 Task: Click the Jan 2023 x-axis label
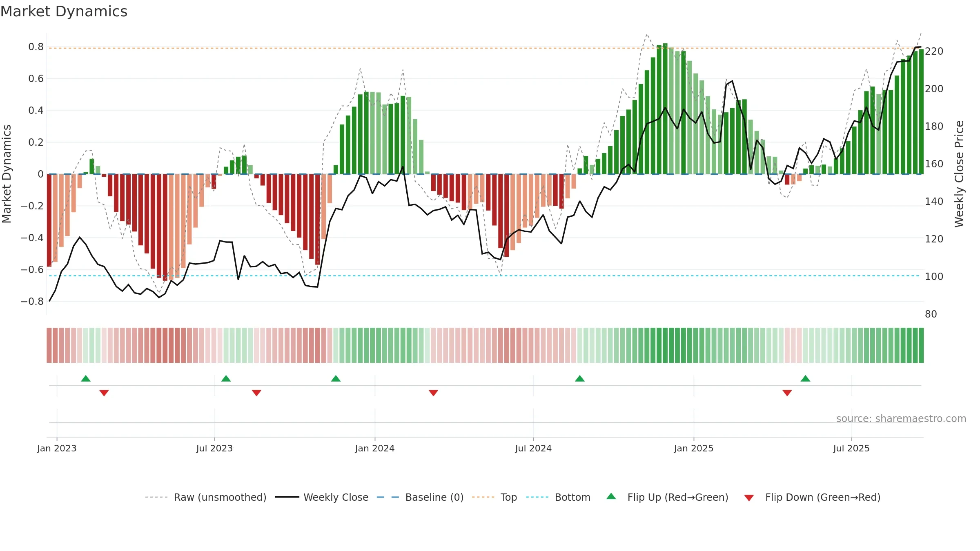pos(57,449)
